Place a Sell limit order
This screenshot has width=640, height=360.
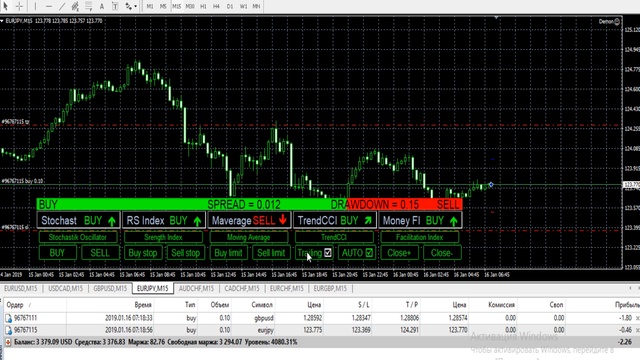pos(271,253)
